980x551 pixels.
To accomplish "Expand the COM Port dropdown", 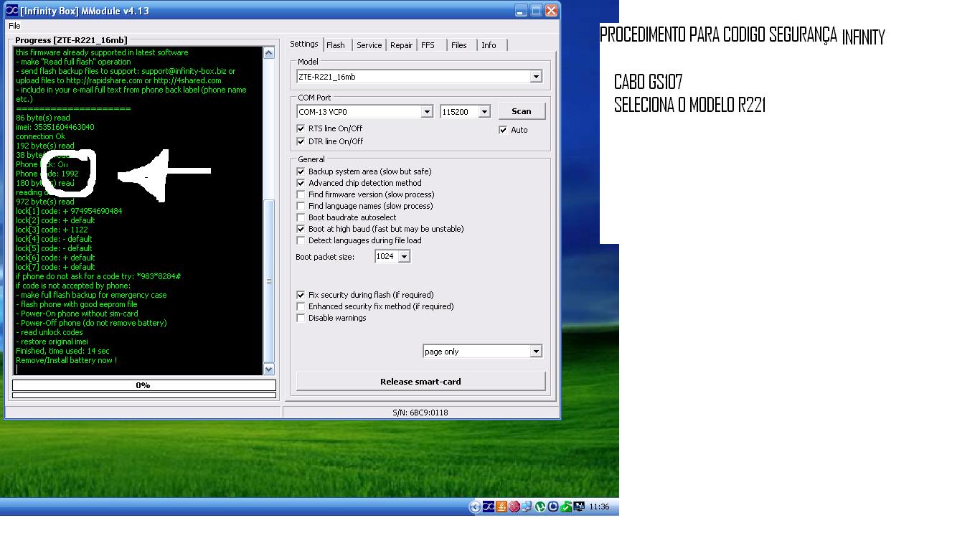I will tap(427, 112).
